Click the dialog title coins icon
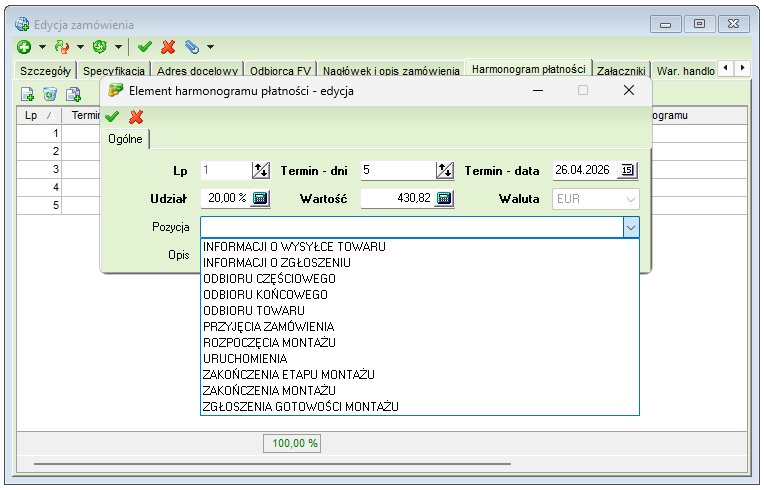 [x=115, y=90]
